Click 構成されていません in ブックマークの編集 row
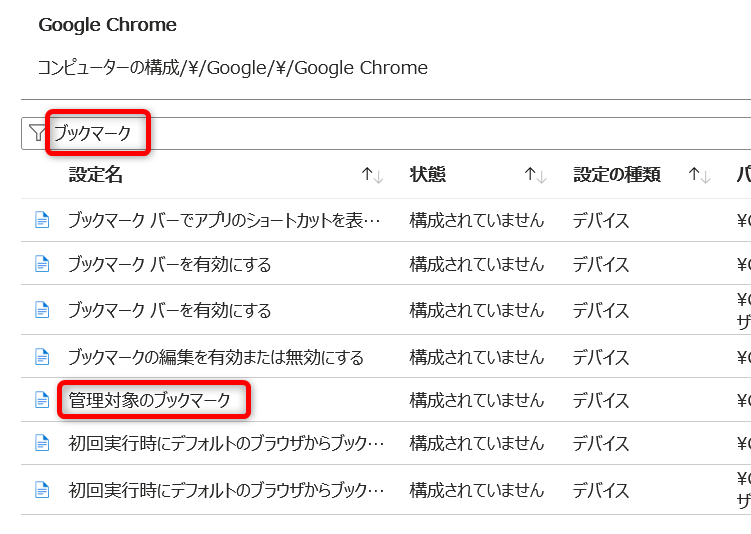This screenshot has width=751, height=534. [477, 357]
